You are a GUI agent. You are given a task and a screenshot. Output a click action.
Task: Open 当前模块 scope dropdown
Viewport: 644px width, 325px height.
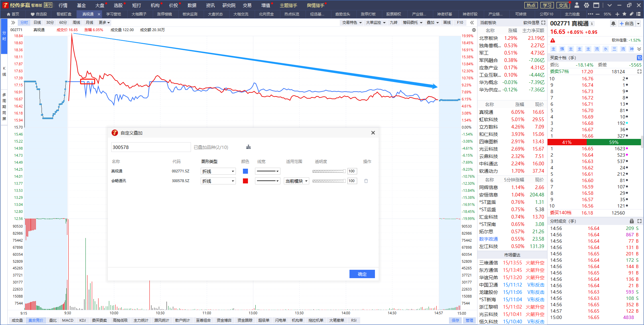point(297,181)
